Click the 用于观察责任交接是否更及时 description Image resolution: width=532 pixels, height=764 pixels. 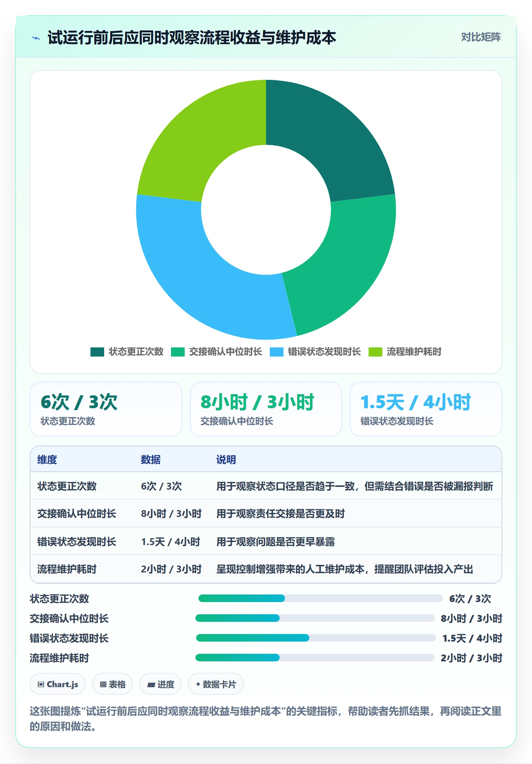coord(280,514)
